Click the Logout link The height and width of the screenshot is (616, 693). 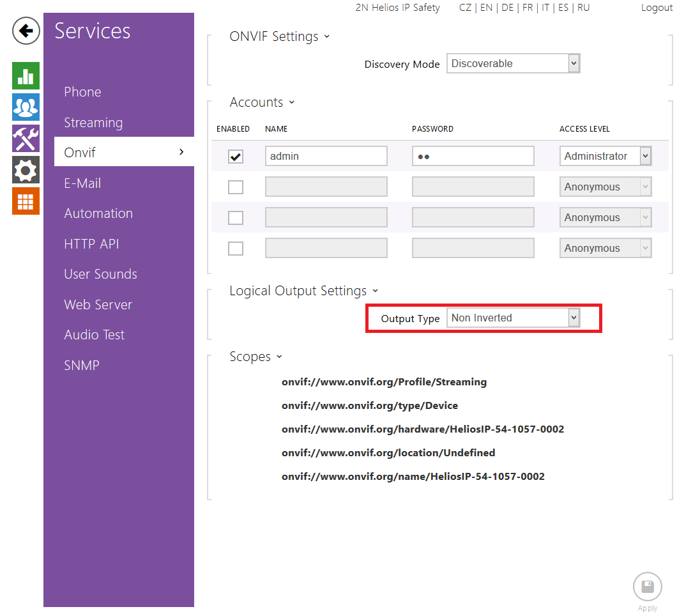657,8
